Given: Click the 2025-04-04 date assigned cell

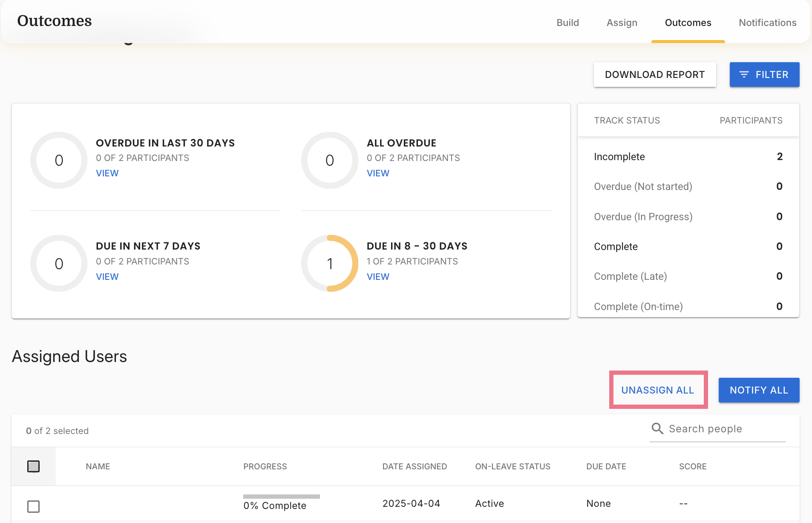Looking at the screenshot, I should (x=411, y=503).
